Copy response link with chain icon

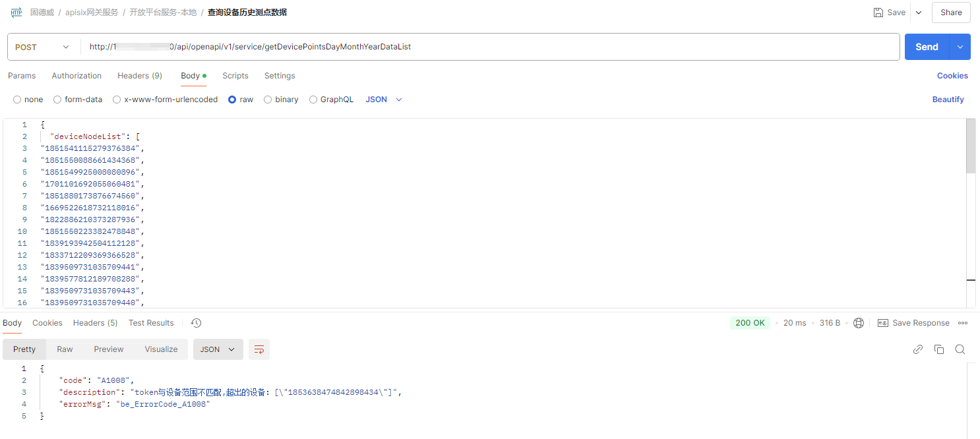tap(917, 349)
